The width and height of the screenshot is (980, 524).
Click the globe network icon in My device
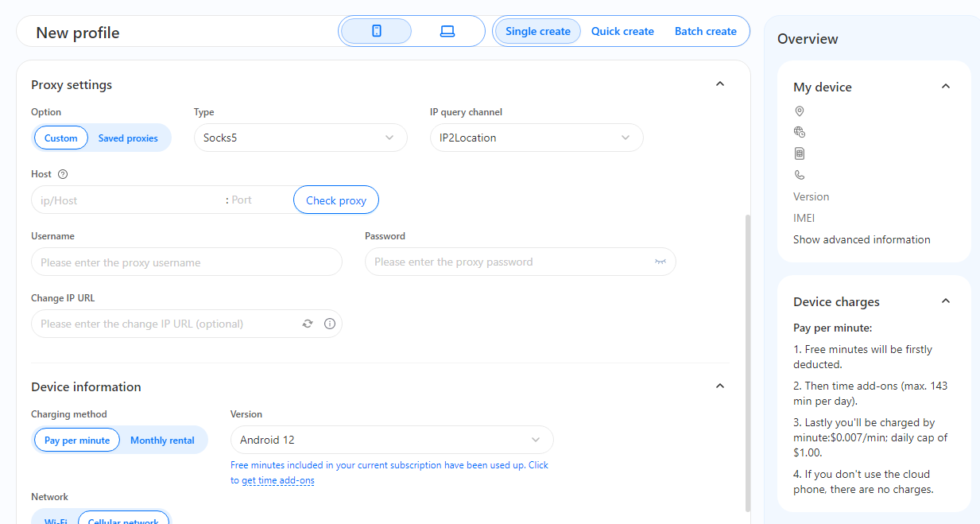tap(800, 132)
